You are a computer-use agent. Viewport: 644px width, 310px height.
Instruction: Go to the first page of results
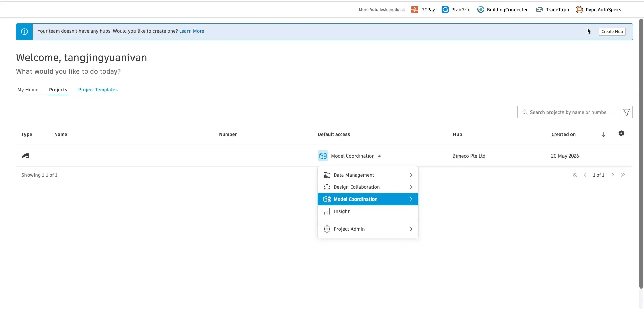pyautogui.click(x=575, y=175)
